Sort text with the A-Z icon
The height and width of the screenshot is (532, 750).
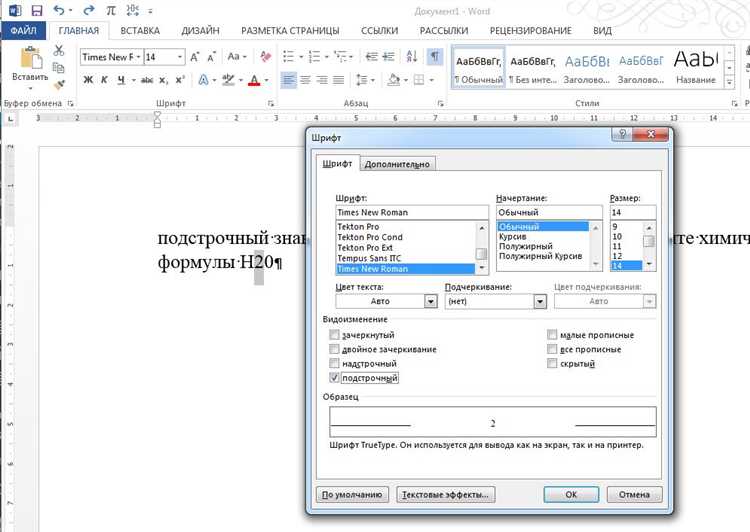412,57
